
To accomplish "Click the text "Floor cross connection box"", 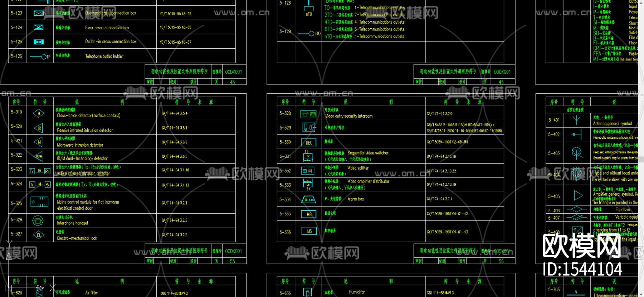I will coord(107,28).
